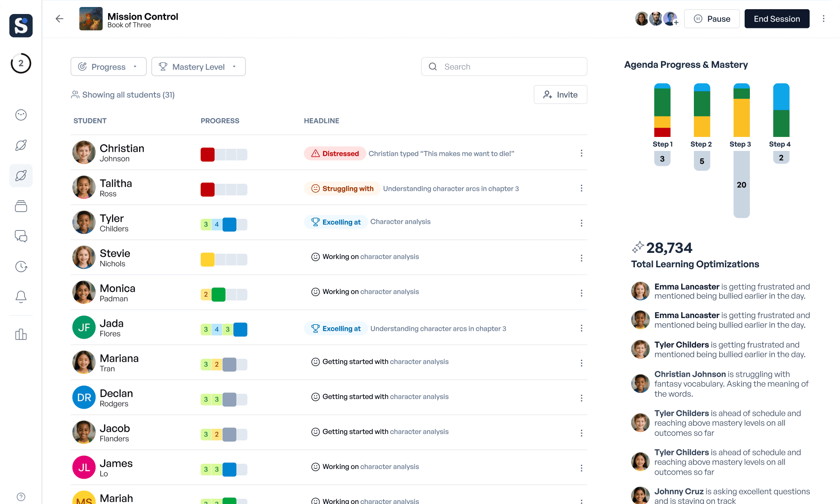Click the S logo in top-left corner
Image resolution: width=840 pixels, height=504 pixels.
21,26
